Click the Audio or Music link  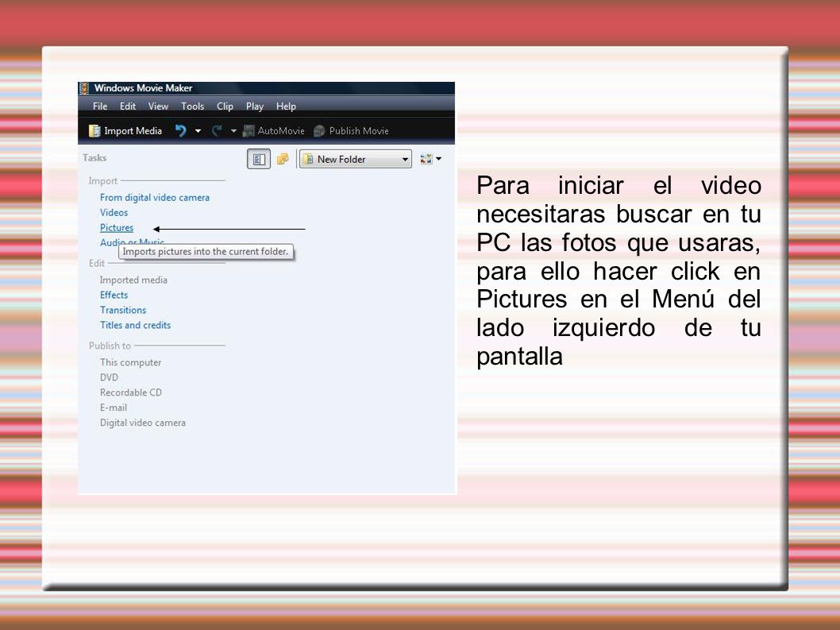(x=132, y=242)
